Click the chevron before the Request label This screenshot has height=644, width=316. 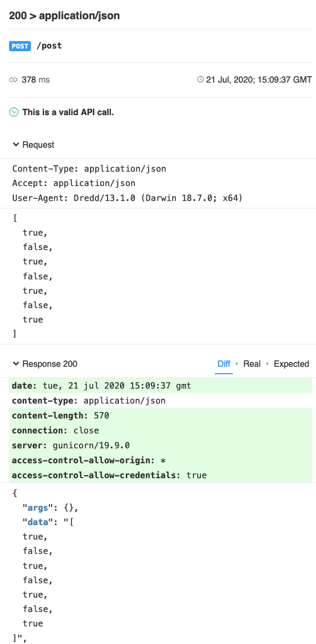click(14, 144)
